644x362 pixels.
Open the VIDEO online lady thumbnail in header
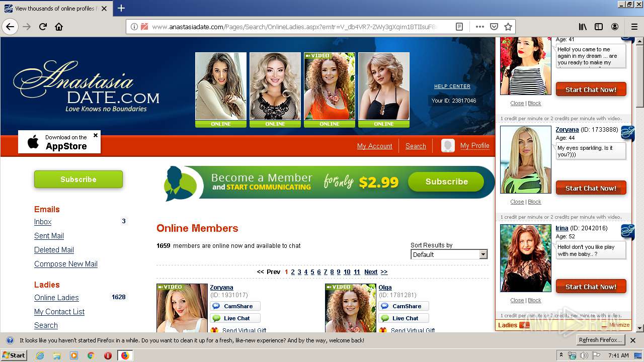tap(330, 89)
